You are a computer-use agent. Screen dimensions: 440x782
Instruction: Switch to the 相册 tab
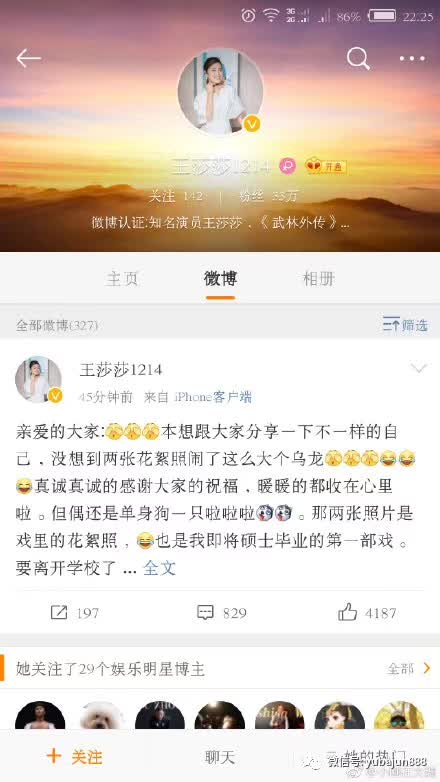point(319,278)
